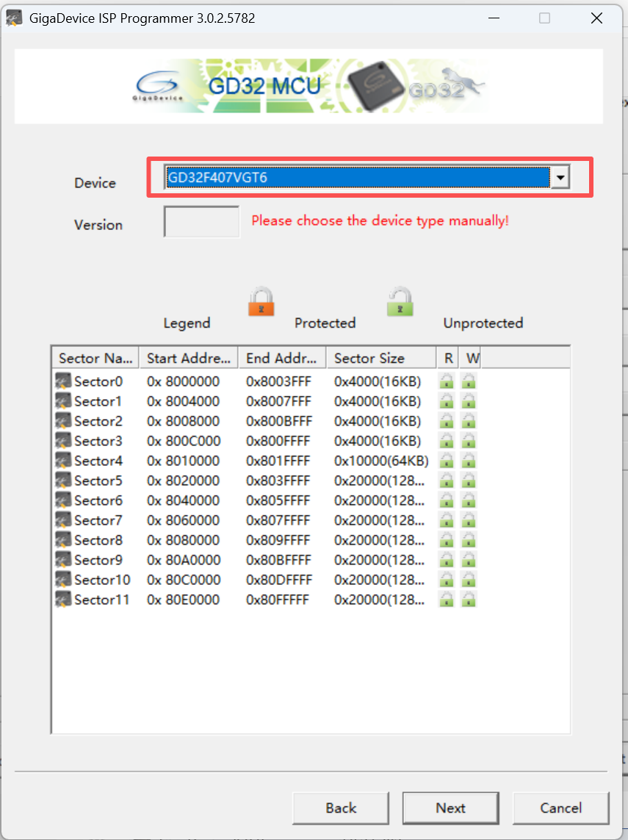The height and width of the screenshot is (840, 628).
Task: Open the Device dropdown list
Action: coord(560,177)
